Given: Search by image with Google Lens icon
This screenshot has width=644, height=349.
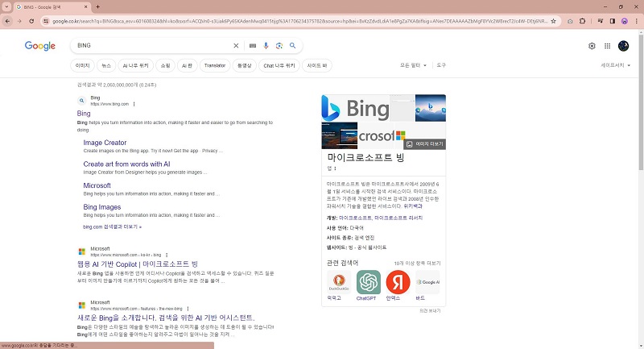Looking at the screenshot, I should point(279,46).
